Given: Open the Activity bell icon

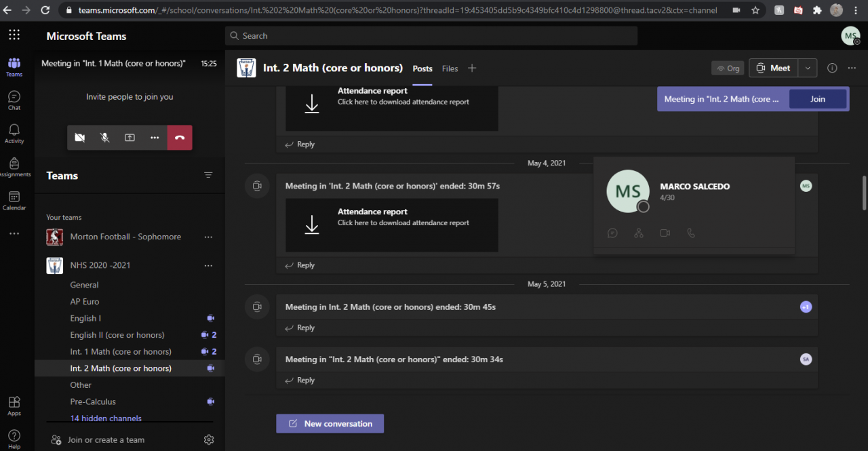Looking at the screenshot, I should click(14, 134).
